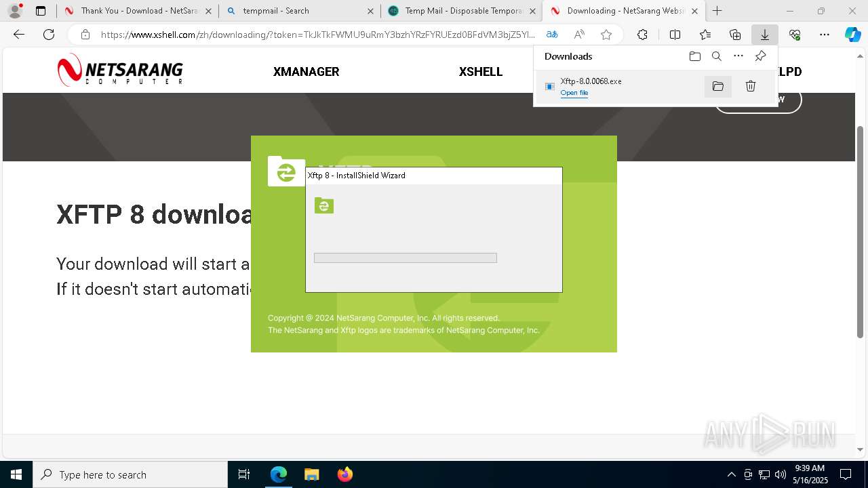Delete the Xftp-8.0.0068.exe download entry
The width and height of the screenshot is (868, 488).
click(x=751, y=86)
